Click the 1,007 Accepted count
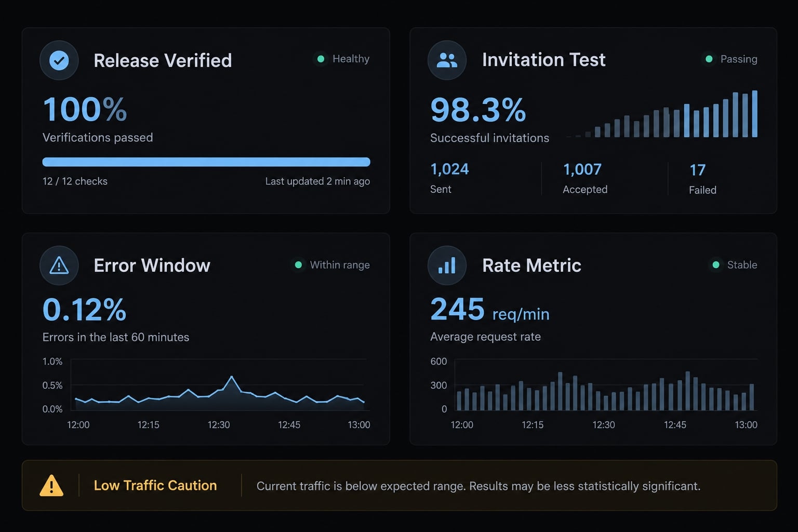The height and width of the screenshot is (532, 798). coord(582,169)
